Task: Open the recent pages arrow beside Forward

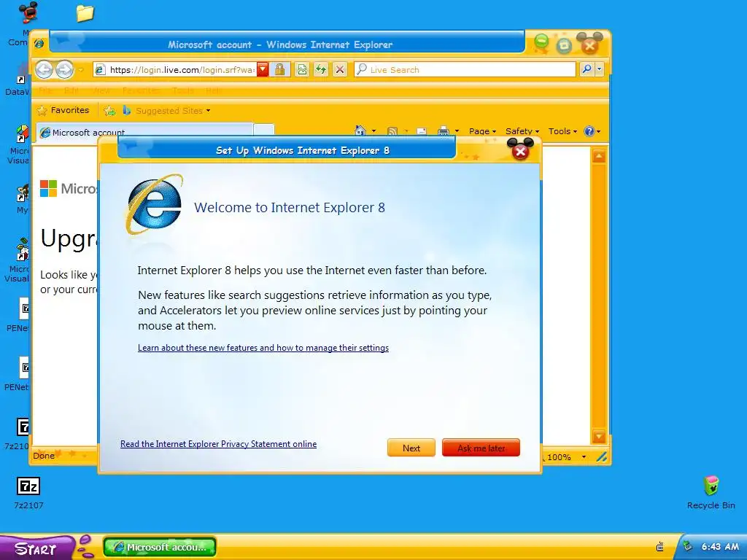Action: pyautogui.click(x=81, y=70)
